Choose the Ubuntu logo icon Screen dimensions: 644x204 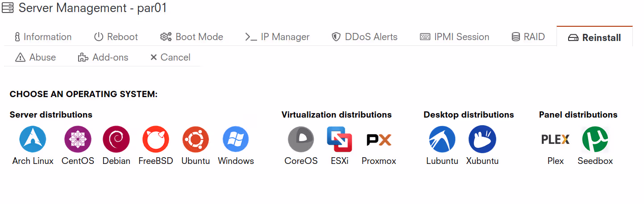click(195, 139)
